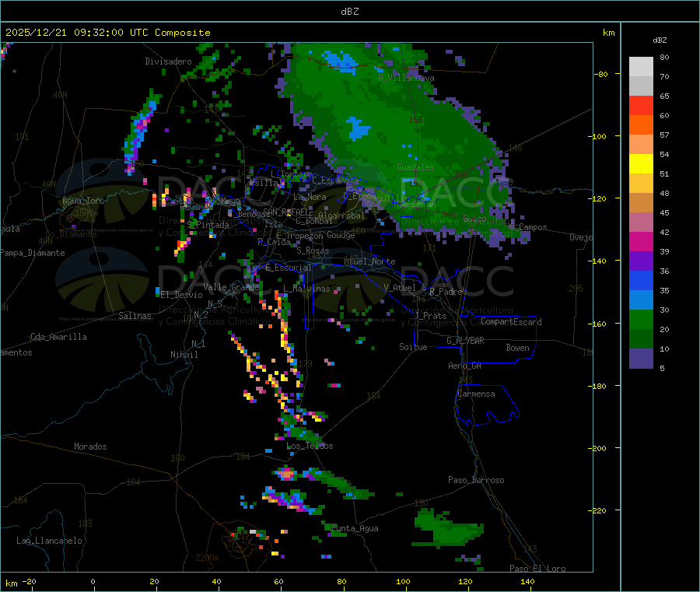
Task: Pick the slate 5-10 dBZ legend swatch
Action: point(641,359)
